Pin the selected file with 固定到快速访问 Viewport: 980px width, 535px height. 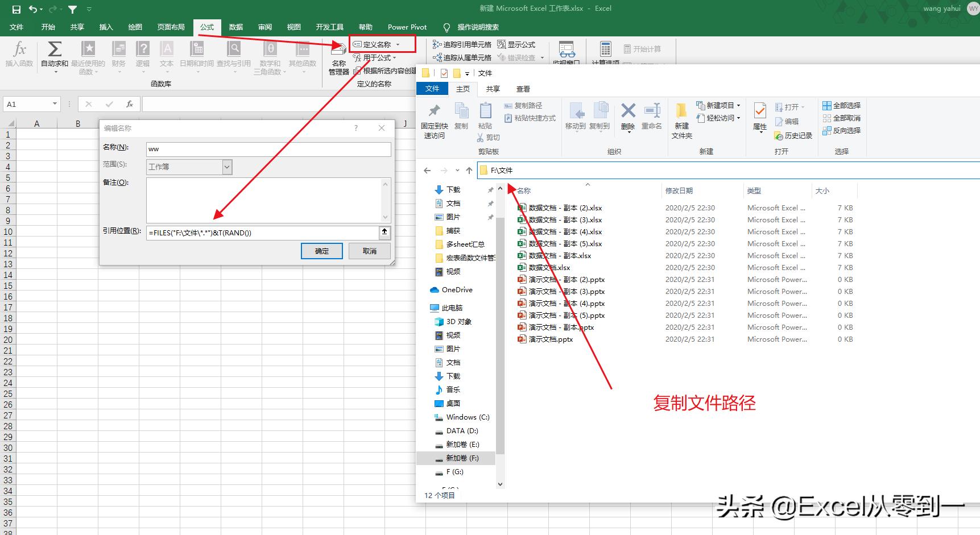pos(433,118)
